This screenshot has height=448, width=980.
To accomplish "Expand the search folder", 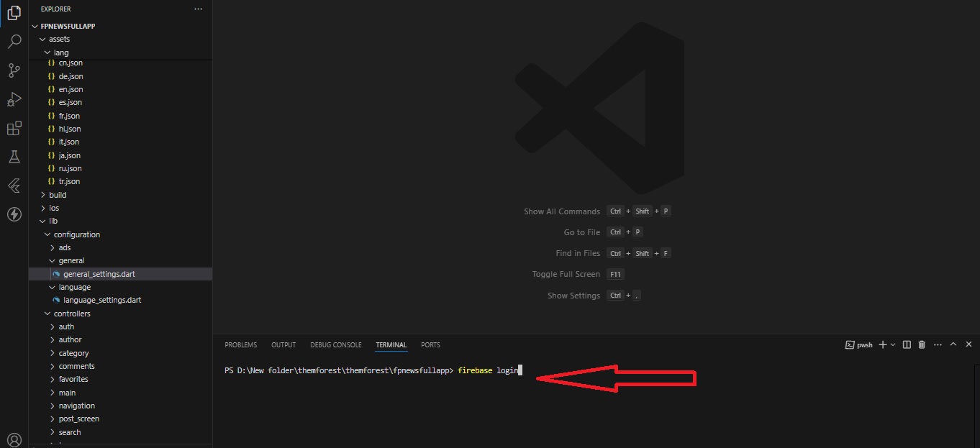I will (x=120, y=432).
